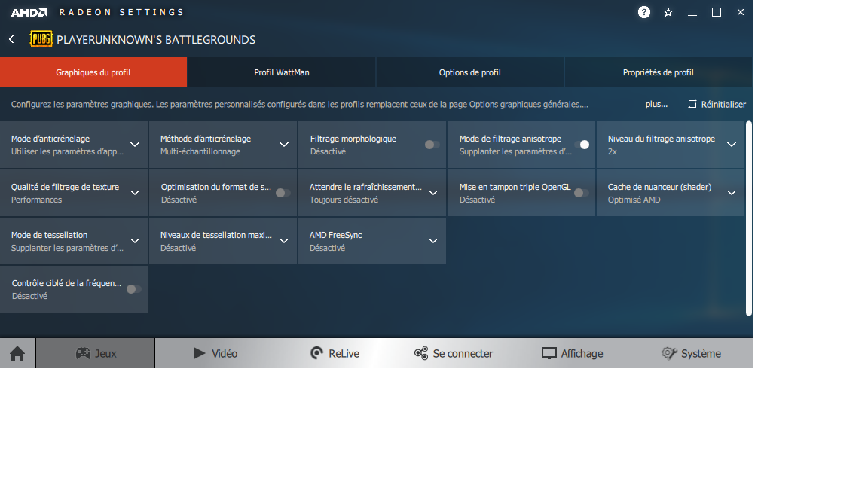The image size is (868, 488).
Task: Click the Performances value text
Action: click(36, 200)
